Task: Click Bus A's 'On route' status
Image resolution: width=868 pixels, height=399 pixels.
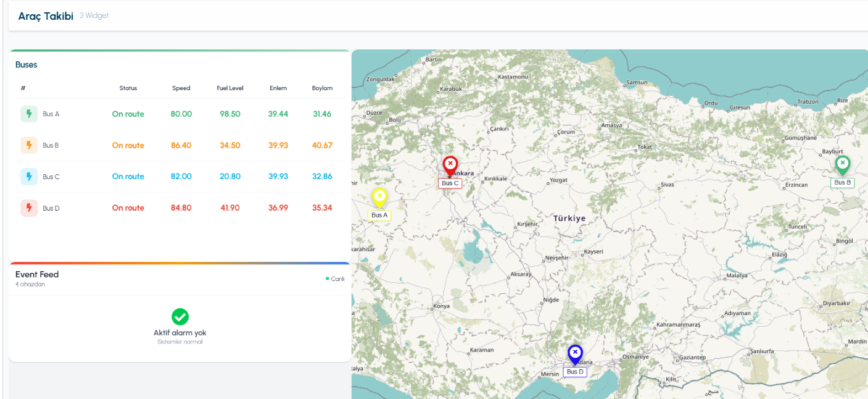Action: (x=128, y=114)
